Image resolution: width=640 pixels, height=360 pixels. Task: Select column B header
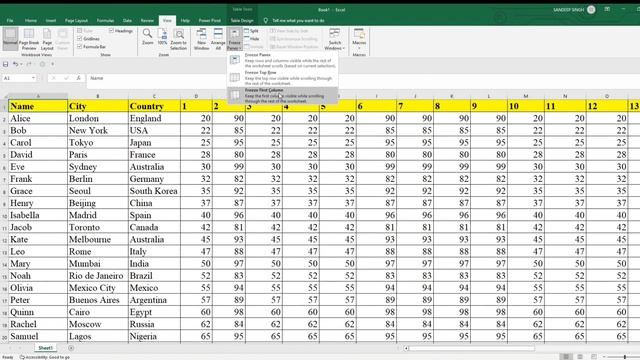(x=98, y=96)
